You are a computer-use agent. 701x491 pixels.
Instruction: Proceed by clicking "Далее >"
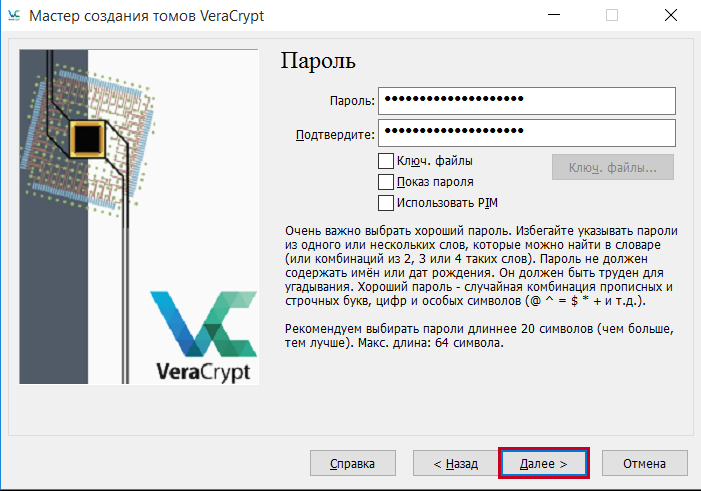543,464
